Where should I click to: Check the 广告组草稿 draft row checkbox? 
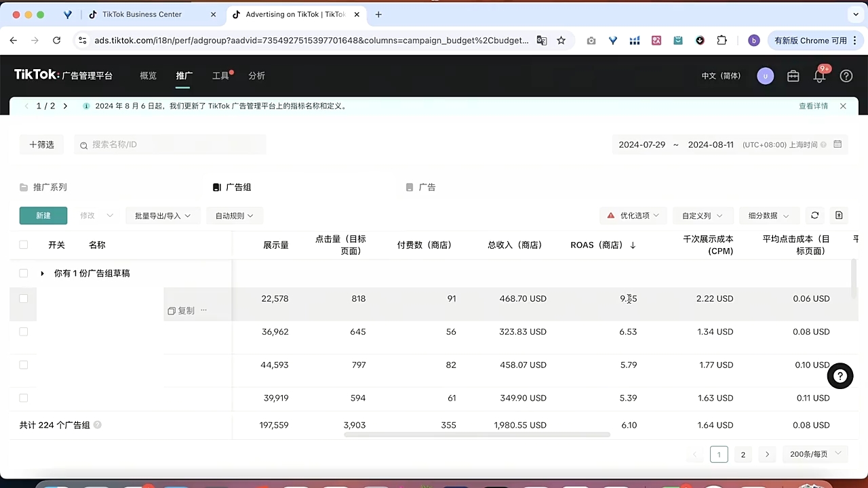tap(23, 273)
